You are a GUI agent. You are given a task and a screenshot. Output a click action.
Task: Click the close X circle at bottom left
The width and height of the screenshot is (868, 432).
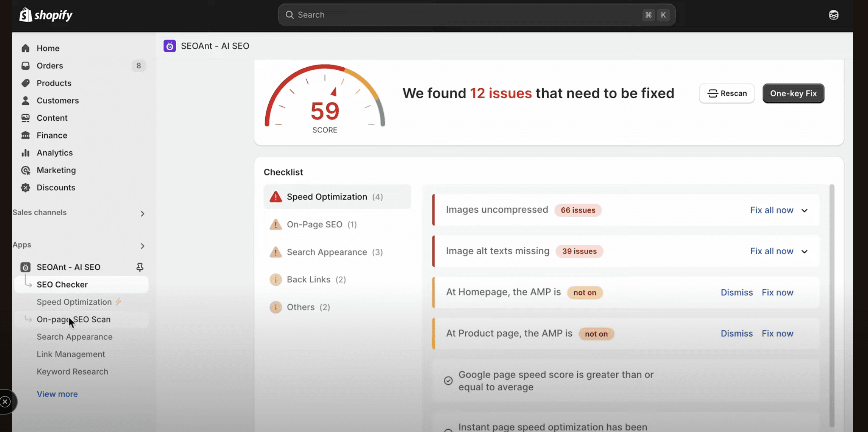point(5,401)
